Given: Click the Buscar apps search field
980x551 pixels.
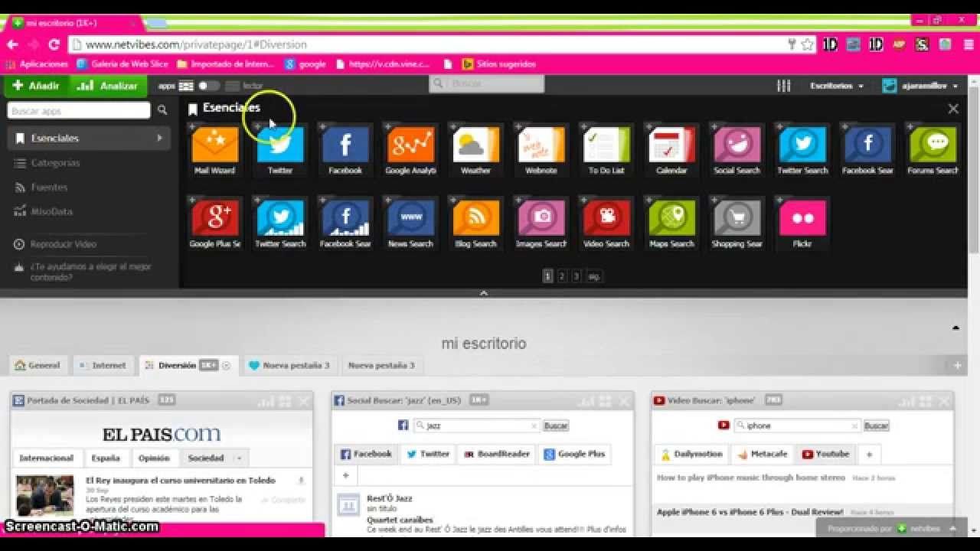Looking at the screenshot, I should pos(79,110).
